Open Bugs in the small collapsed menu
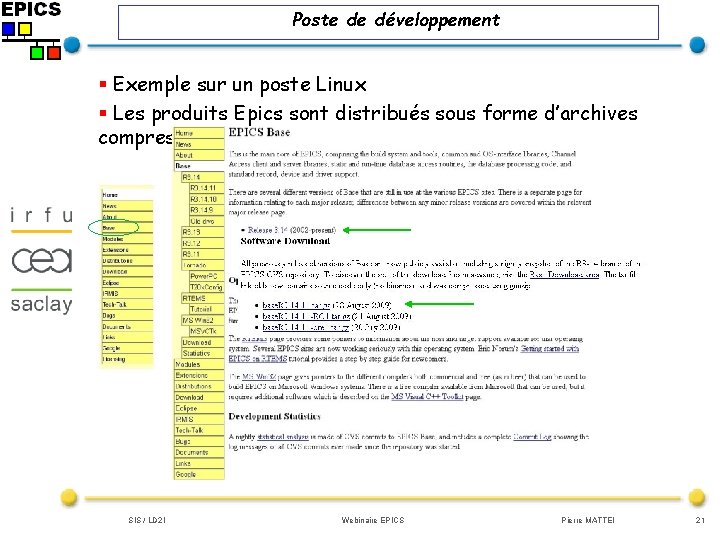The height and width of the screenshot is (540, 720). coord(127,315)
